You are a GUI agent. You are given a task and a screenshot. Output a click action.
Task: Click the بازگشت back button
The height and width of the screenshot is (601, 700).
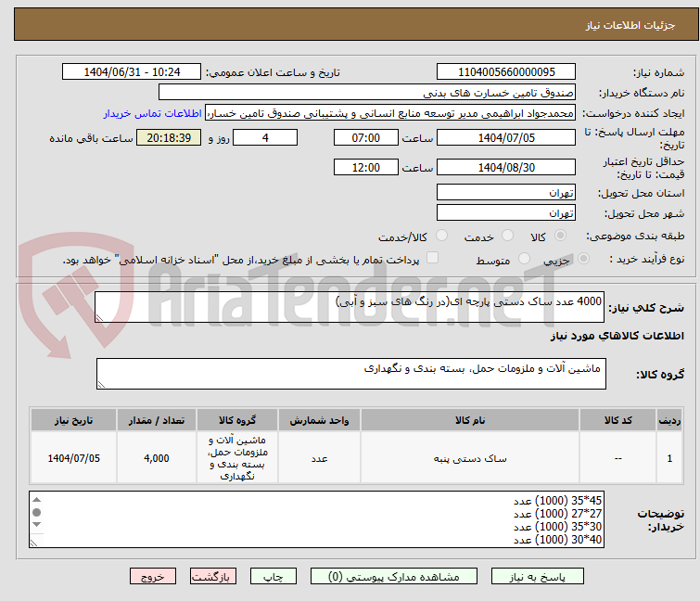pyautogui.click(x=214, y=576)
